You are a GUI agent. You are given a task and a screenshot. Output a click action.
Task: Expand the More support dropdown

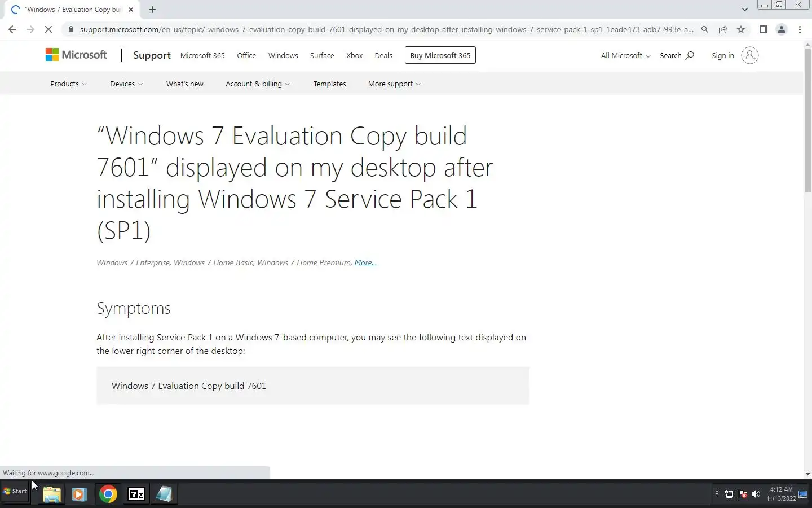pyautogui.click(x=394, y=84)
